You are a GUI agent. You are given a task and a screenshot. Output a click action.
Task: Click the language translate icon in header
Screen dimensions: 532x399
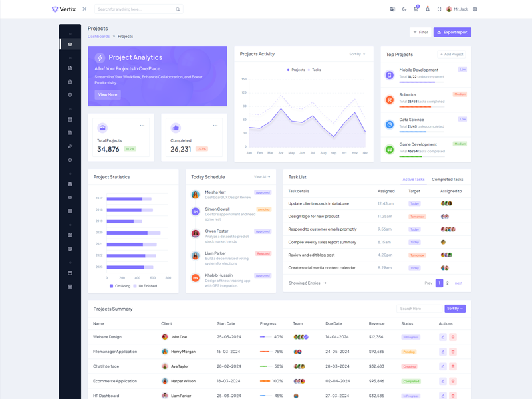(x=392, y=9)
